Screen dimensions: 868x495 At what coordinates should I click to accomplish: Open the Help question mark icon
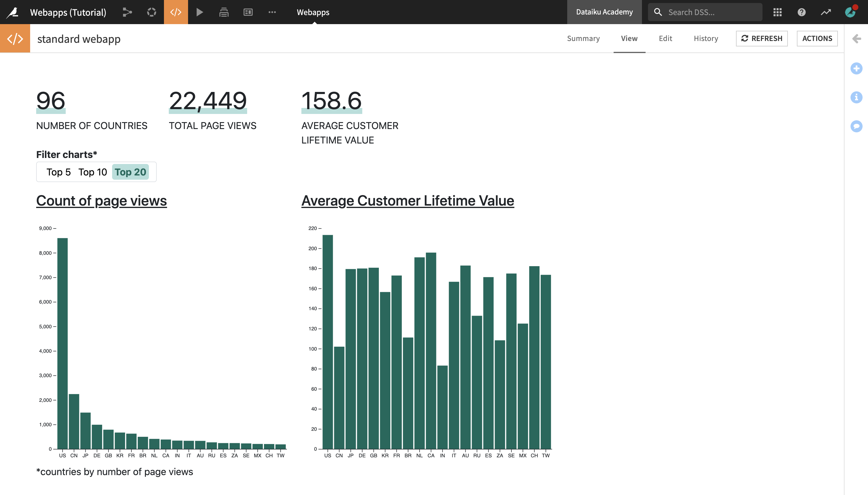click(x=801, y=12)
